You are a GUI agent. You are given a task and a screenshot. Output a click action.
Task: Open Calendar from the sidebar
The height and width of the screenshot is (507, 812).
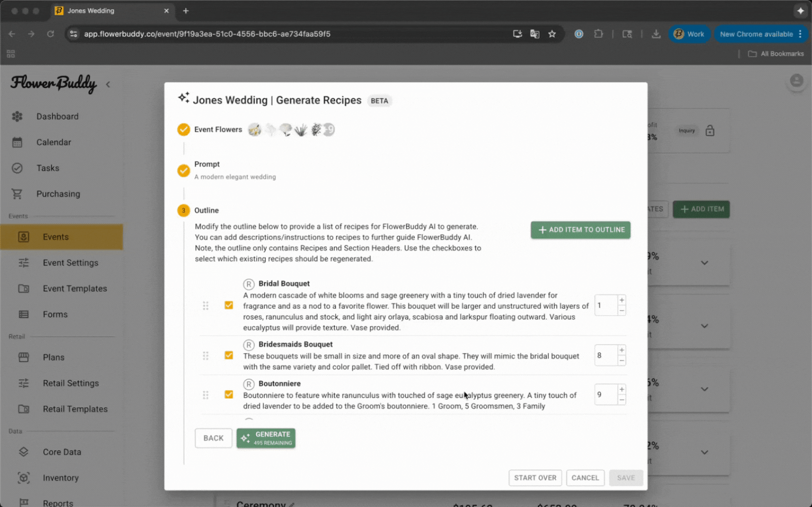click(x=54, y=142)
